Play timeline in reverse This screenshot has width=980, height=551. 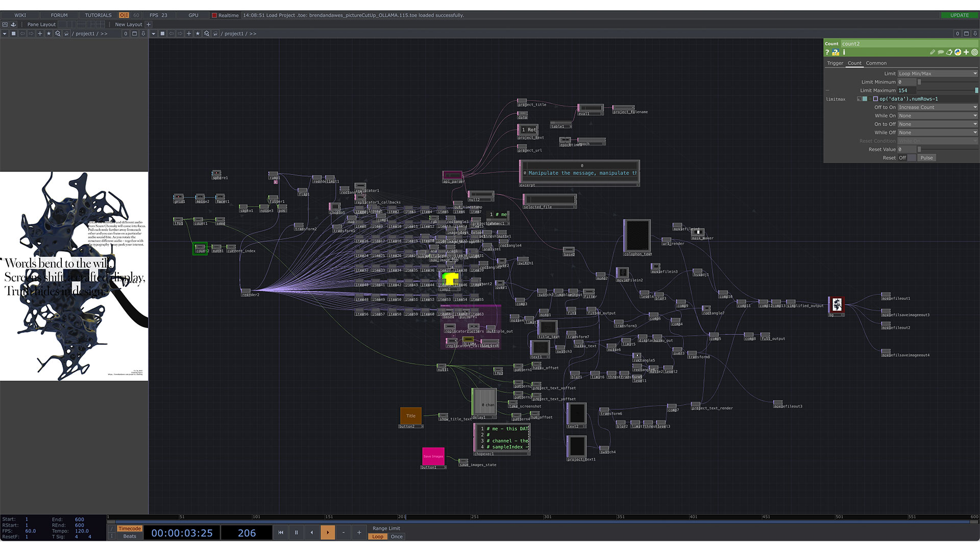click(x=312, y=533)
